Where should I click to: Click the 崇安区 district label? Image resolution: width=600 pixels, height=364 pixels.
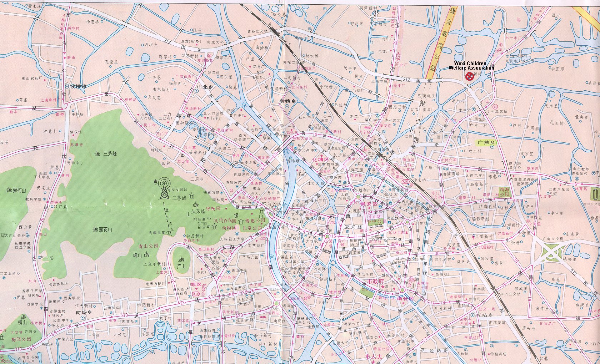pyautogui.click(x=369, y=204)
